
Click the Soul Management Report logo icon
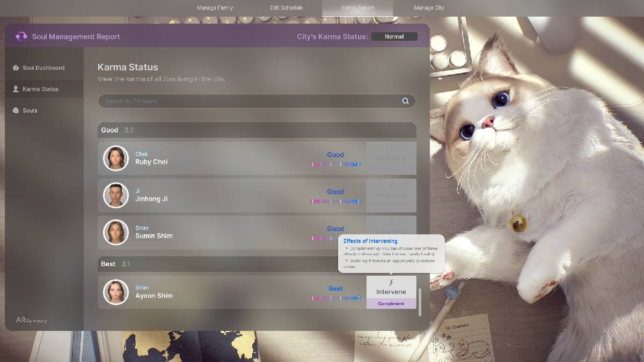coord(21,36)
